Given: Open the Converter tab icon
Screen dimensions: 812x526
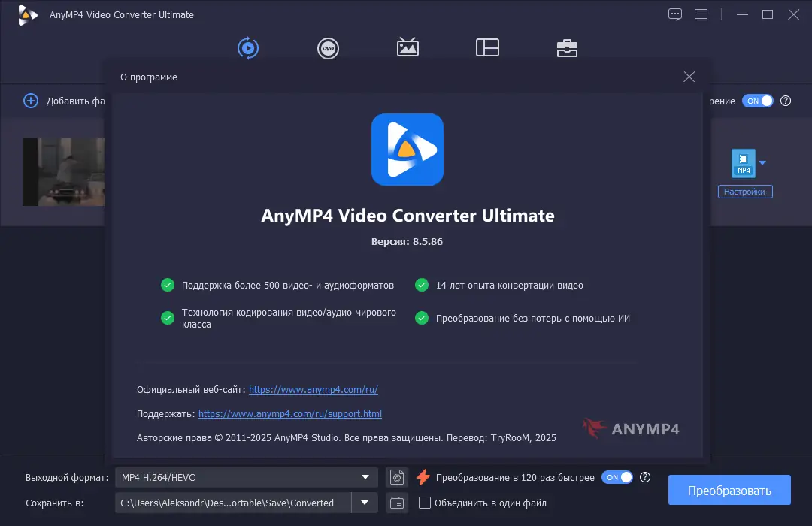Looking at the screenshot, I should (248, 48).
